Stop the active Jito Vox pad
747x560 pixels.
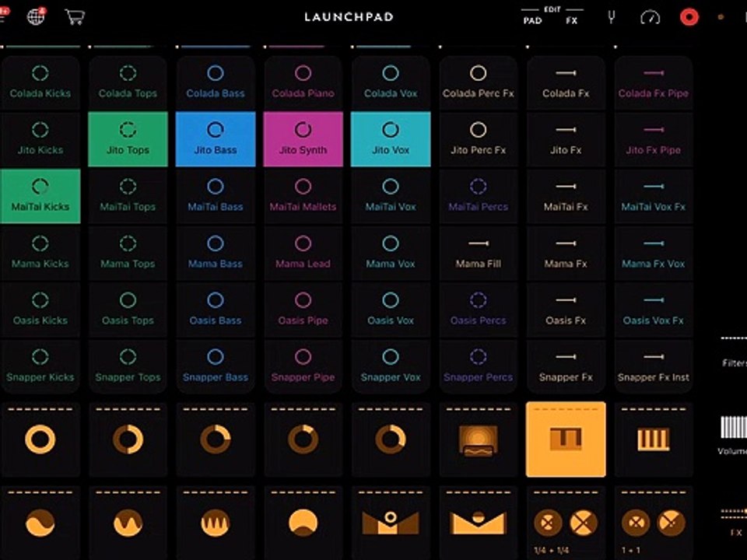coord(391,139)
